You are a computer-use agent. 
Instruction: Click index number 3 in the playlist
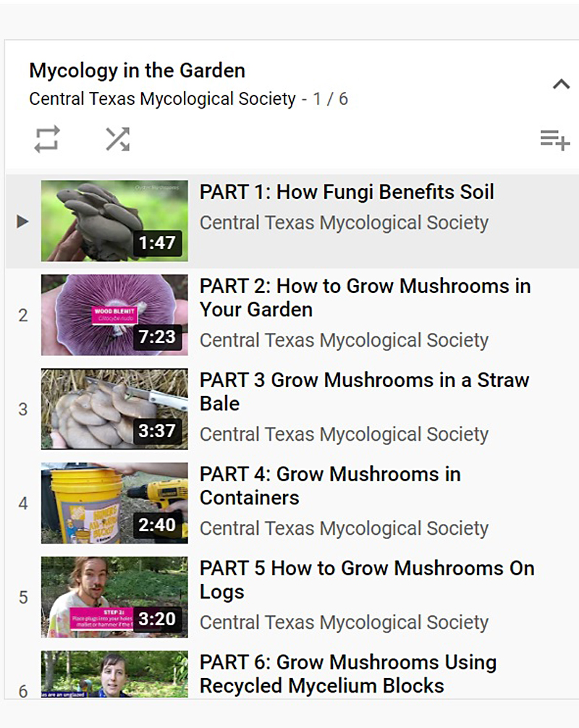(x=22, y=410)
